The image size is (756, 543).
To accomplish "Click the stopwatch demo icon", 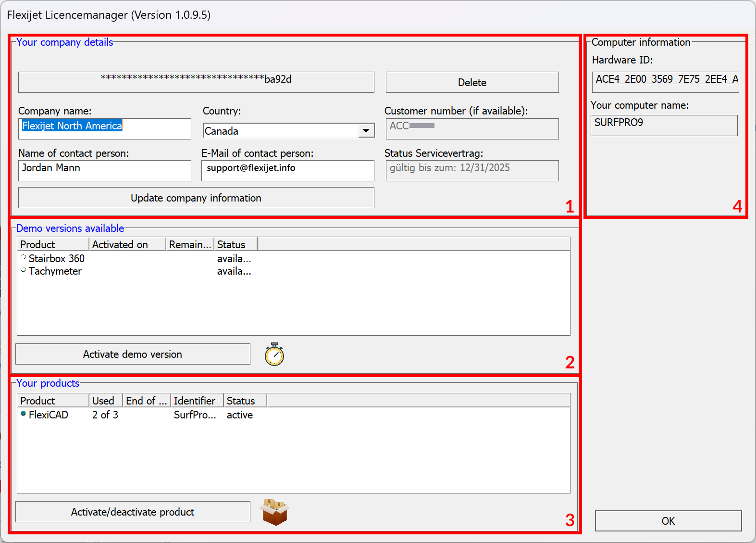I will coord(274,354).
